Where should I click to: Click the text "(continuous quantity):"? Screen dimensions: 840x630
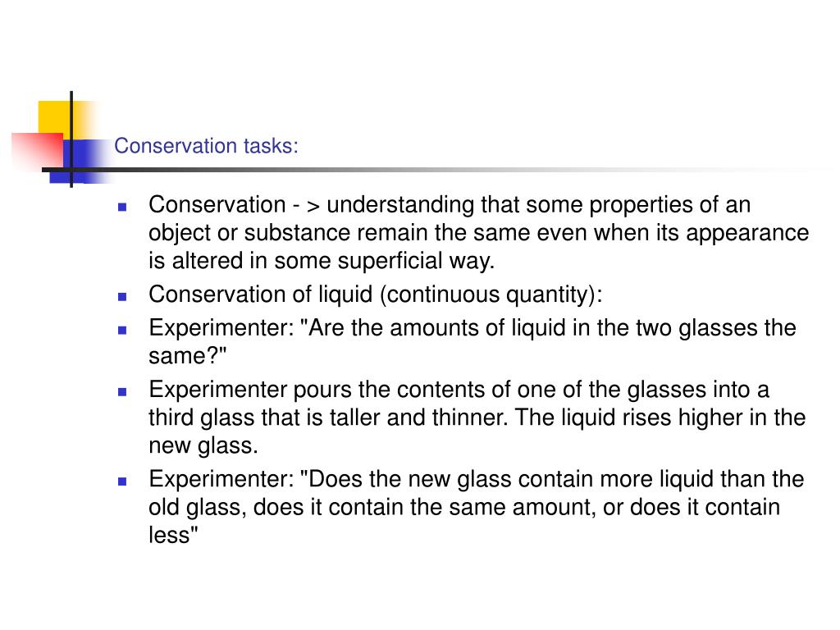tap(491, 294)
